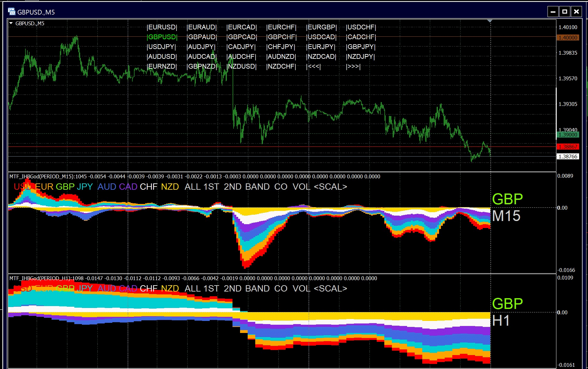588x369 pixels.
Task: Switch chart to the EURUSD pair
Action: [162, 27]
